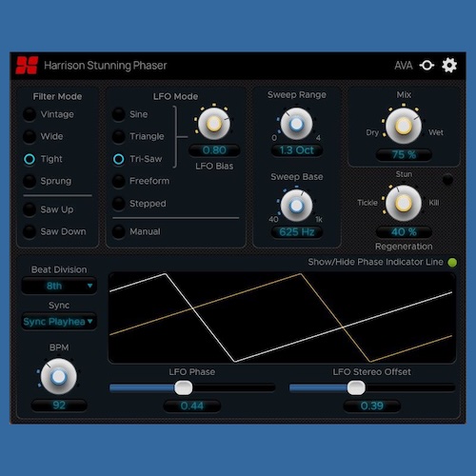Select Sprung filter mode

point(30,181)
